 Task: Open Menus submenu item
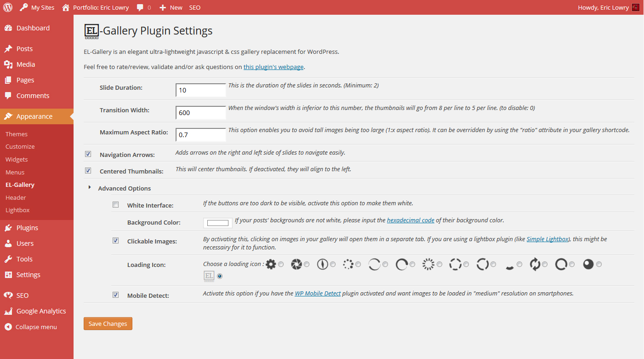pos(15,172)
